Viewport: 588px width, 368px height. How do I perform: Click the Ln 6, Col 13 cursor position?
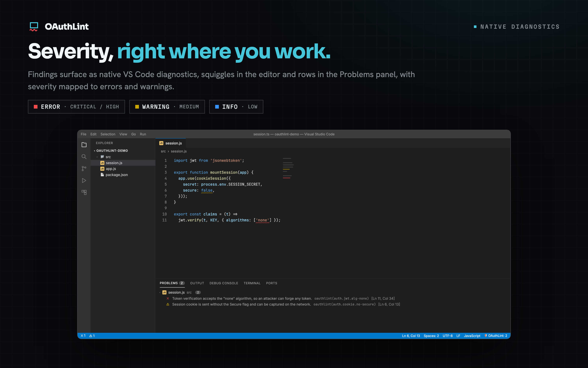click(411, 336)
